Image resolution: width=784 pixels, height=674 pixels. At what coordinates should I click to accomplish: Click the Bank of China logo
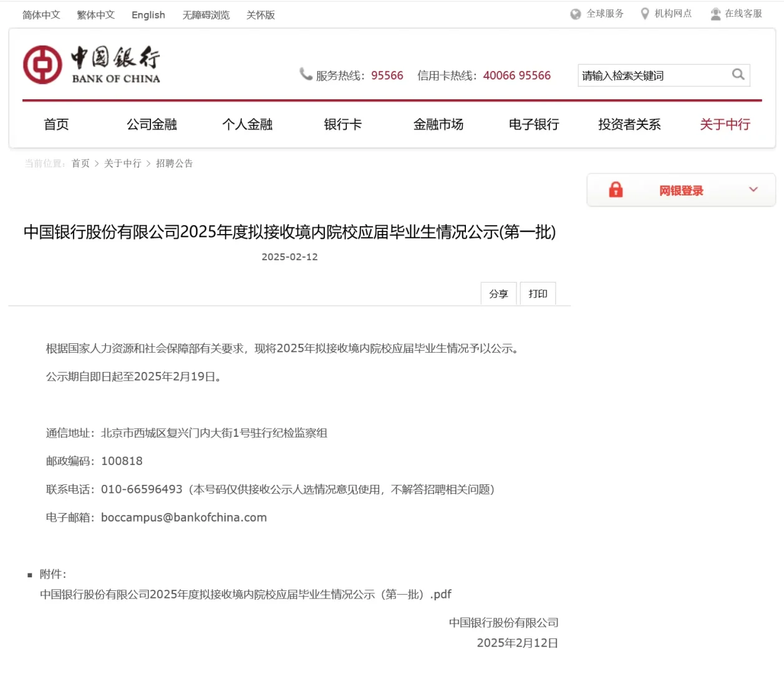click(x=92, y=64)
